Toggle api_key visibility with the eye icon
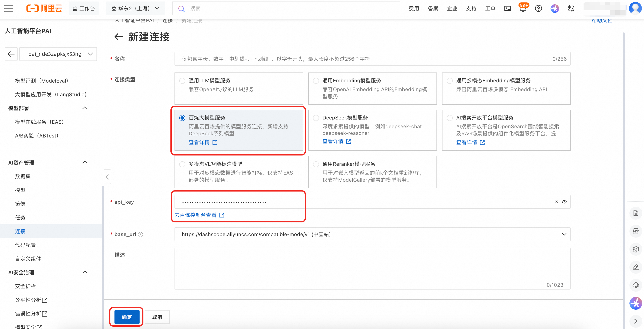 click(x=564, y=202)
